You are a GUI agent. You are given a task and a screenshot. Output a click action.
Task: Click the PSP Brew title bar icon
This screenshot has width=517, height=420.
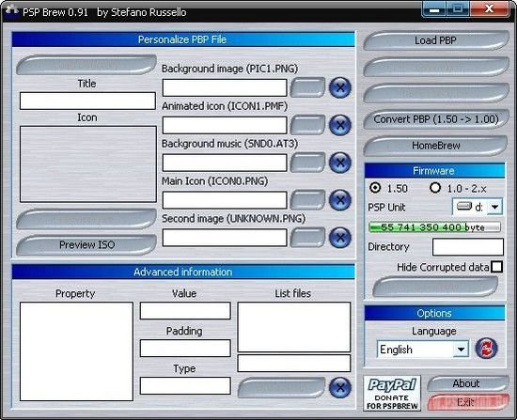[x=12, y=10]
